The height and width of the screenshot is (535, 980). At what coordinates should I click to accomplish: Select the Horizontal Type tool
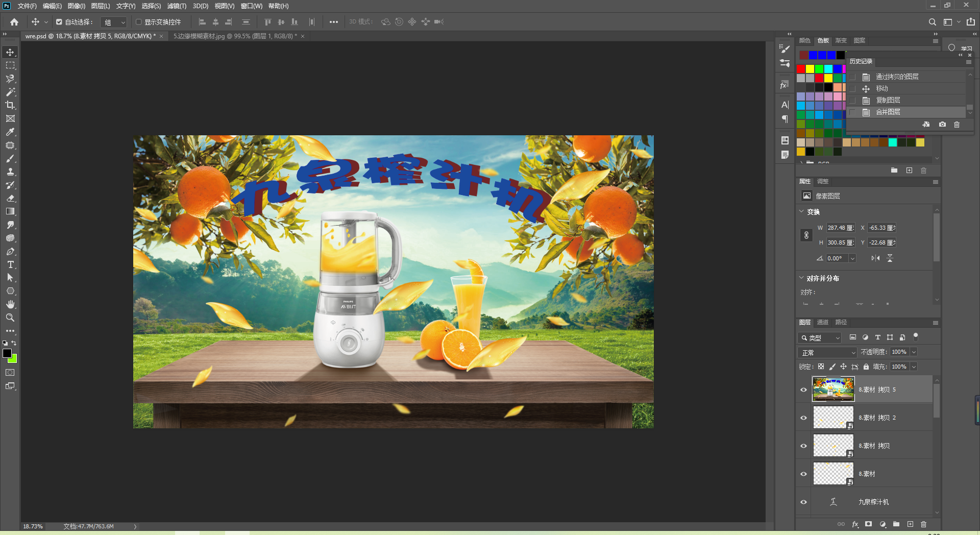10,264
